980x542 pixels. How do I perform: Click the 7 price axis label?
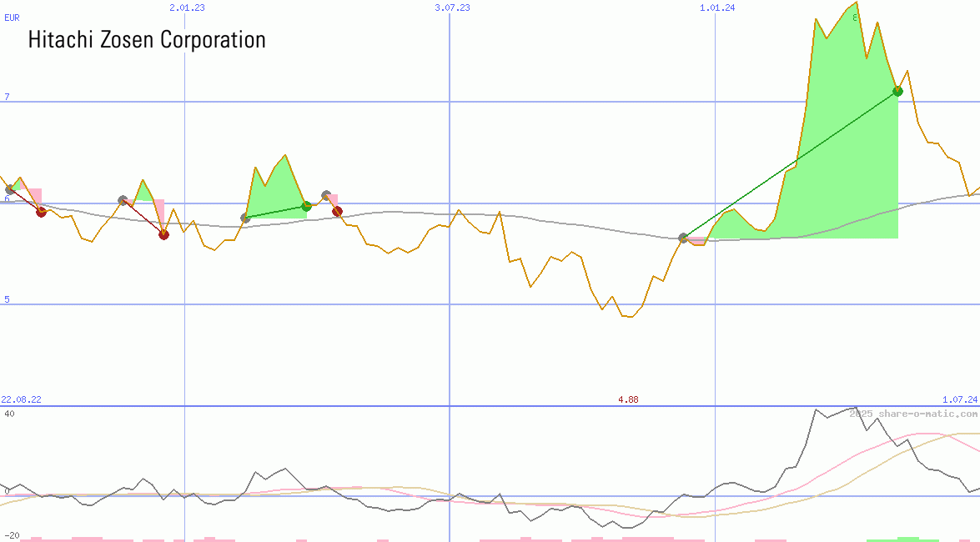click(x=8, y=97)
